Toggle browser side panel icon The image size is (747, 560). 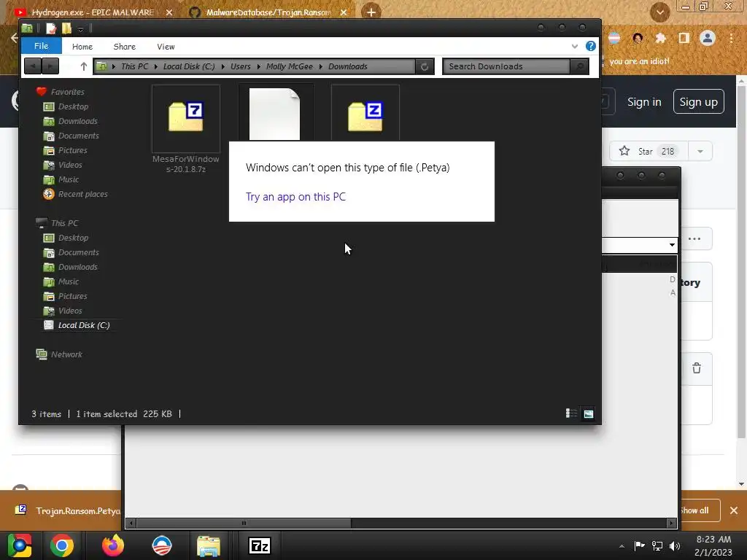click(684, 38)
